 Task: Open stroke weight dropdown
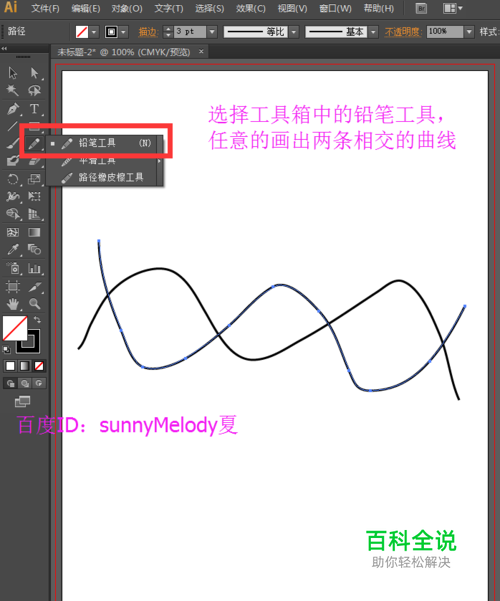pos(212,32)
